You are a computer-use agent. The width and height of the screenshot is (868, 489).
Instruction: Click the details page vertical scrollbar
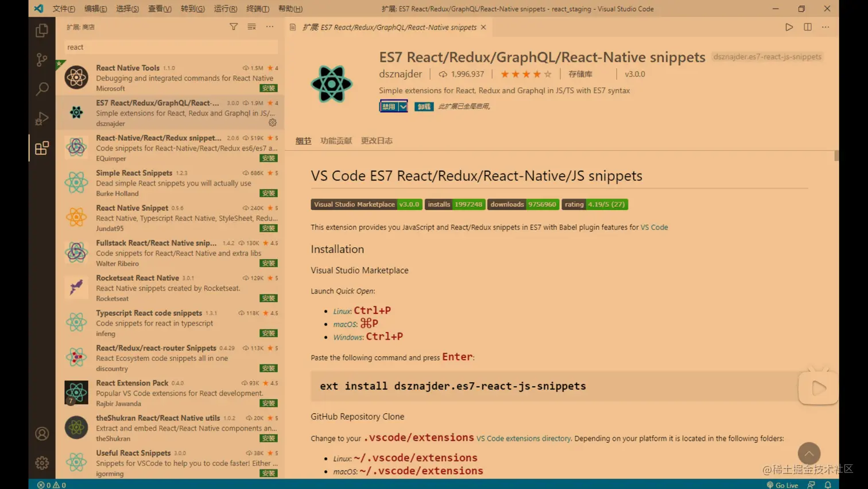click(836, 156)
